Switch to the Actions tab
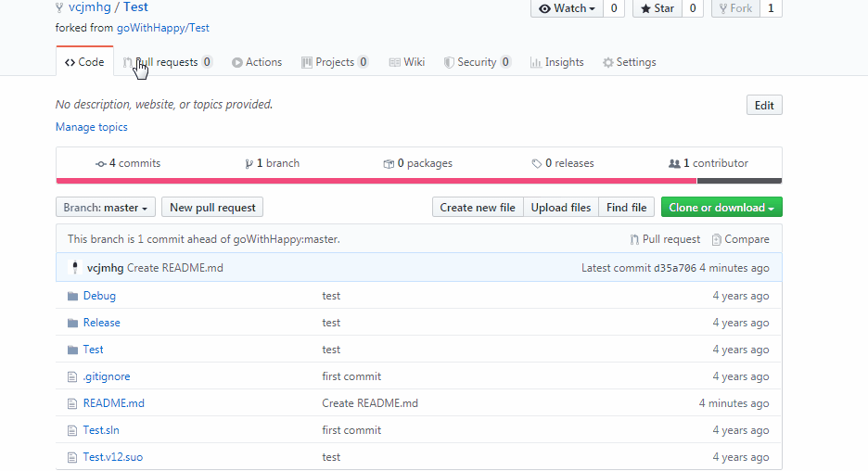The image size is (868, 471). [257, 62]
